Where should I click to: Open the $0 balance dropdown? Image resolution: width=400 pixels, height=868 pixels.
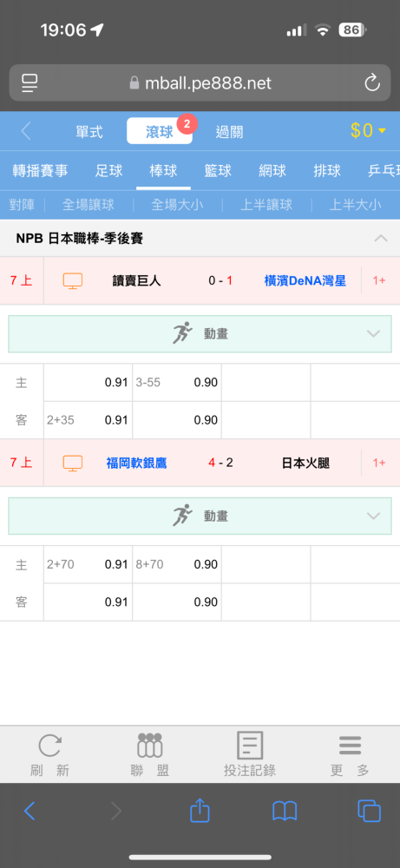tap(369, 131)
